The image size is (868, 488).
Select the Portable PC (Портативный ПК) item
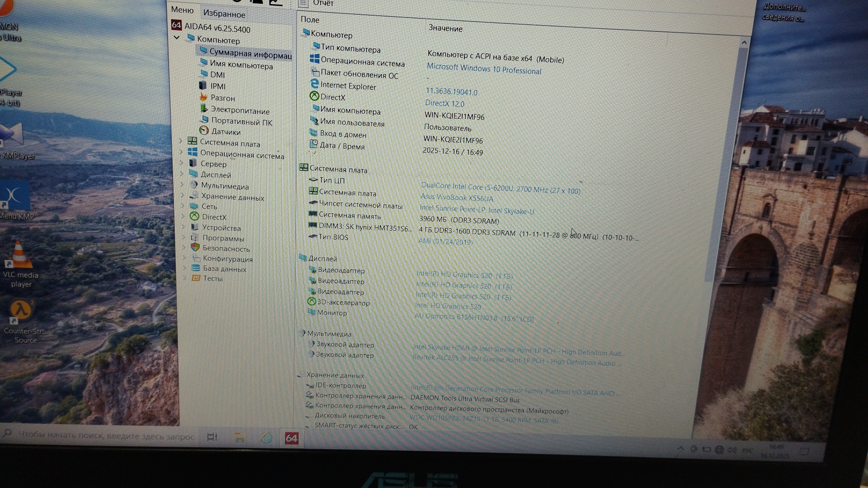[x=241, y=122]
